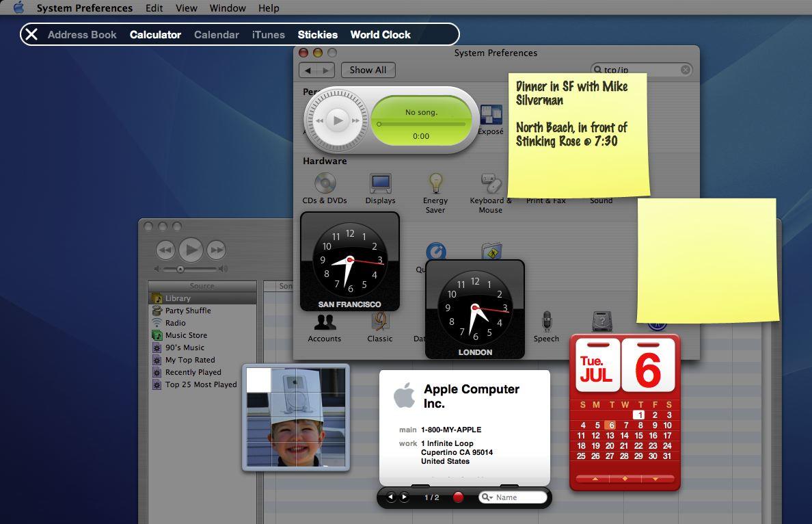Open the Edit menu

pos(154,8)
